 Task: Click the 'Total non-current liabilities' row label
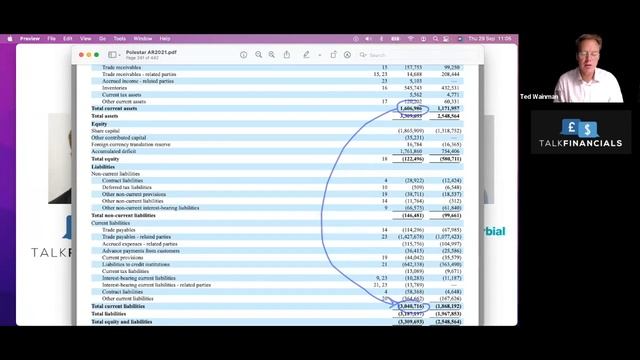coord(124,216)
